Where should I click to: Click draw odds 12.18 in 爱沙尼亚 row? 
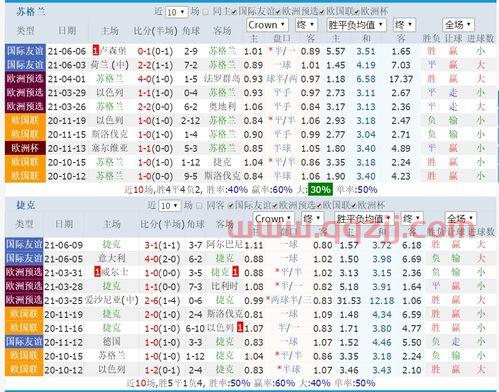click(382, 300)
